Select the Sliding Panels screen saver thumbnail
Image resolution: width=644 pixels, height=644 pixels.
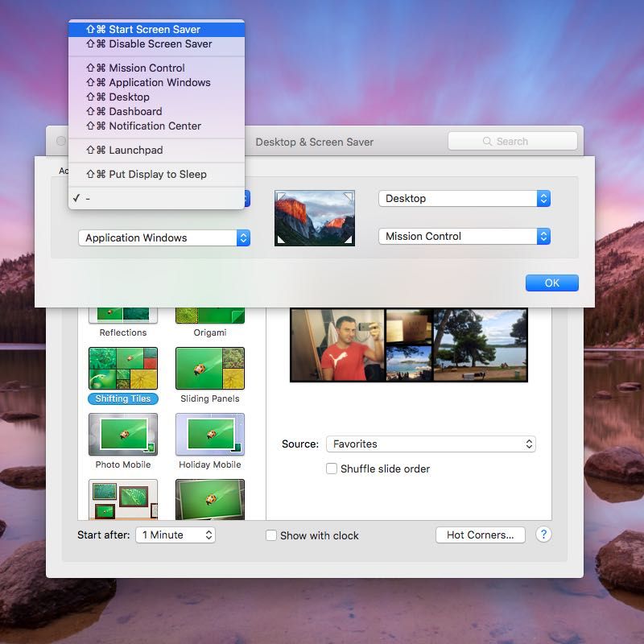[x=210, y=368]
